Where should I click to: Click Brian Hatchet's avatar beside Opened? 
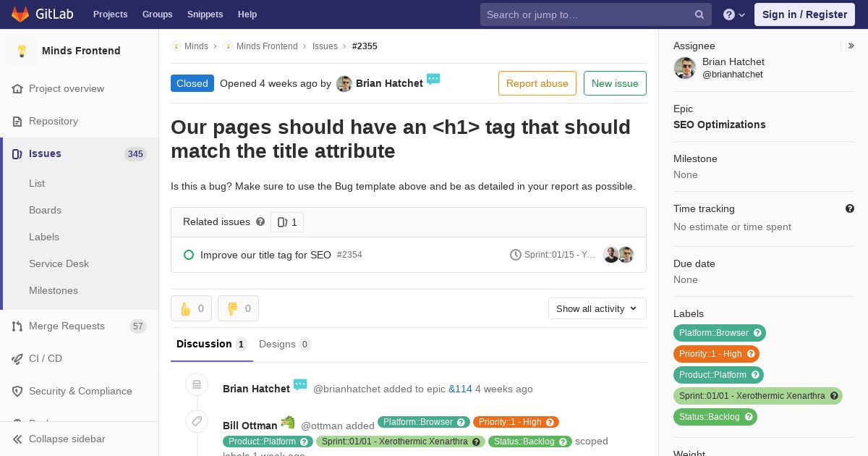tap(344, 83)
